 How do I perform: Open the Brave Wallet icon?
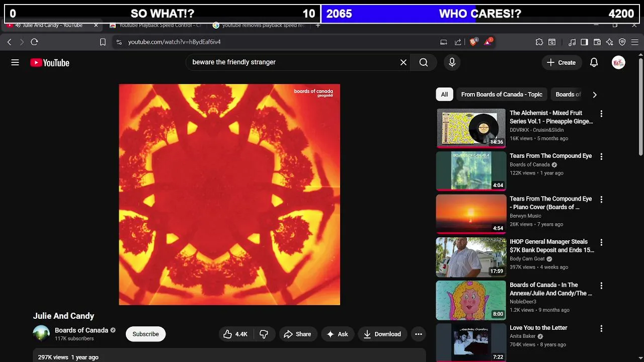(x=597, y=42)
